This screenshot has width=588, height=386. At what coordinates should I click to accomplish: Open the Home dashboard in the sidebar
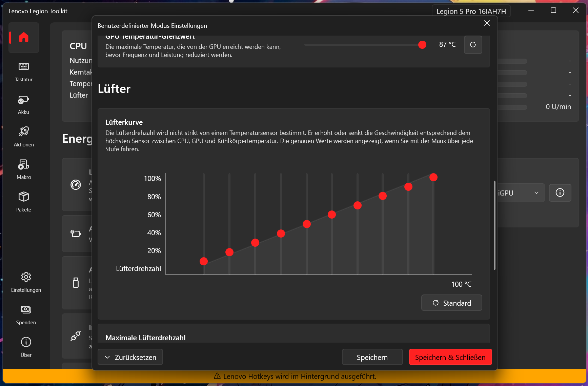coord(24,37)
